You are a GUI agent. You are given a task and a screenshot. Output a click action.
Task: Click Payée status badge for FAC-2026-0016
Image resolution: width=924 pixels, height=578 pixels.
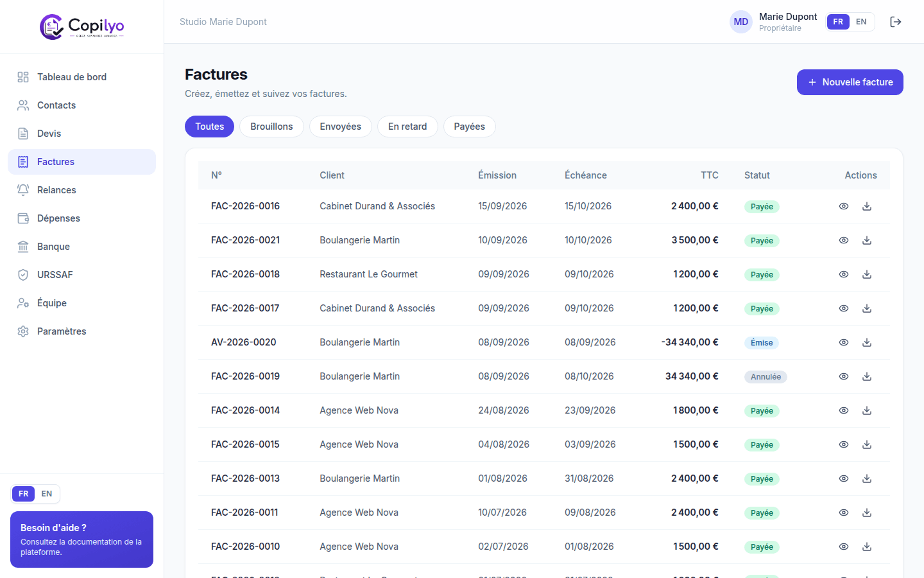click(x=762, y=207)
